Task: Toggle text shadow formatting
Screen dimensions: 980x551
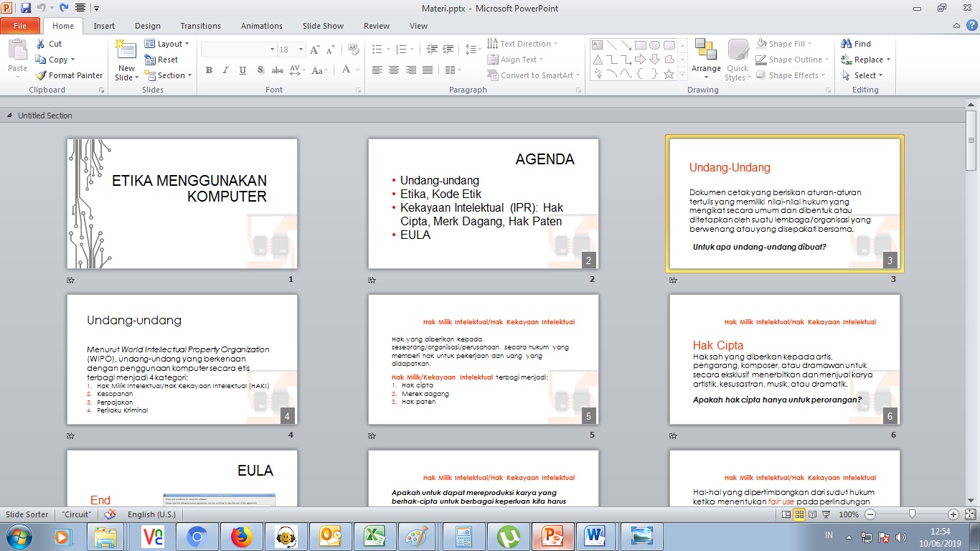Action: (261, 70)
